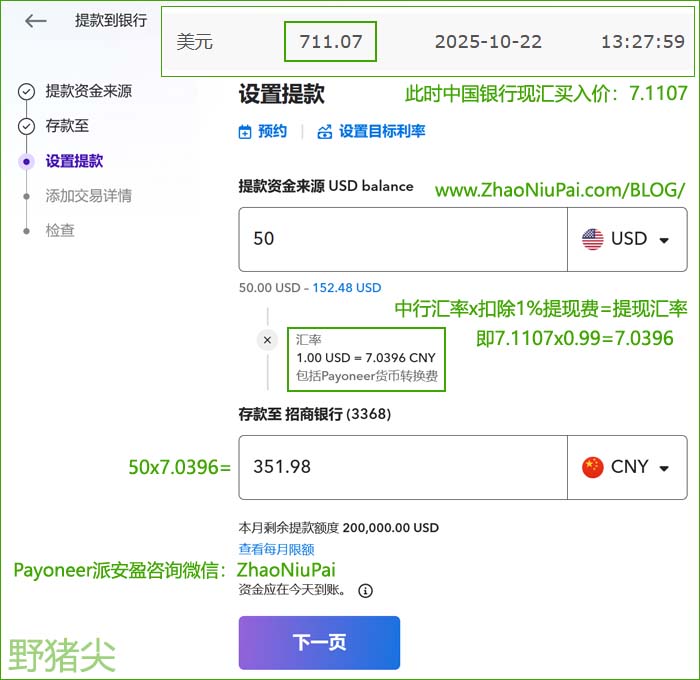Viewport: 700px width, 680px height.
Task: Expand the USD currency dropdown arrow
Action: point(664,240)
